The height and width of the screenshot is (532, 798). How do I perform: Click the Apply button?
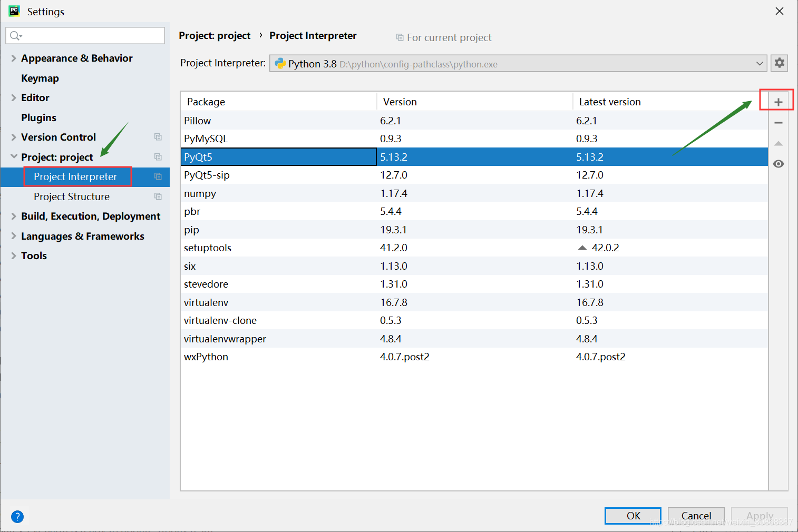pos(760,516)
